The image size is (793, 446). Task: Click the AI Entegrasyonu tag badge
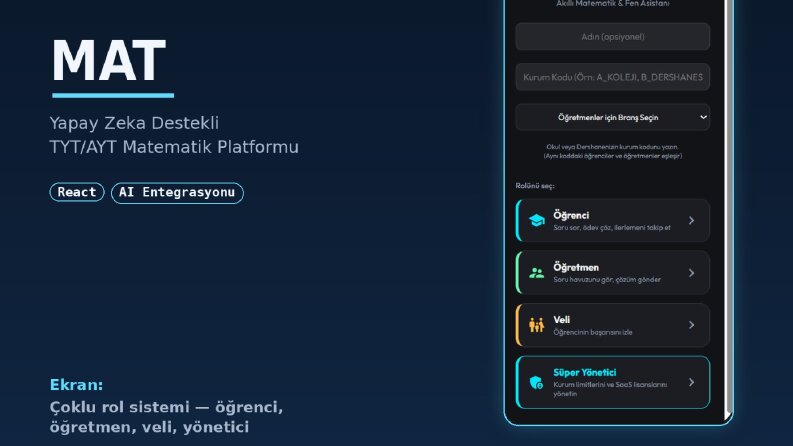[177, 193]
